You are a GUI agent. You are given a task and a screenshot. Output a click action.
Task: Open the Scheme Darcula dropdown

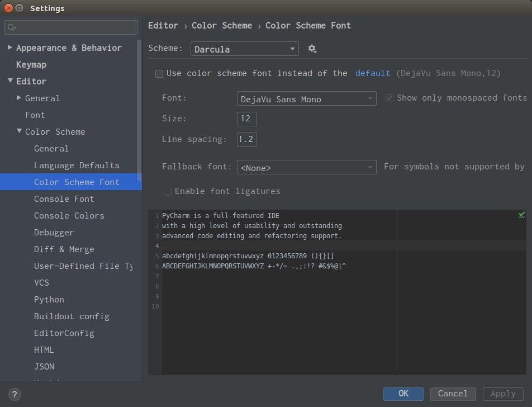pyautogui.click(x=245, y=49)
